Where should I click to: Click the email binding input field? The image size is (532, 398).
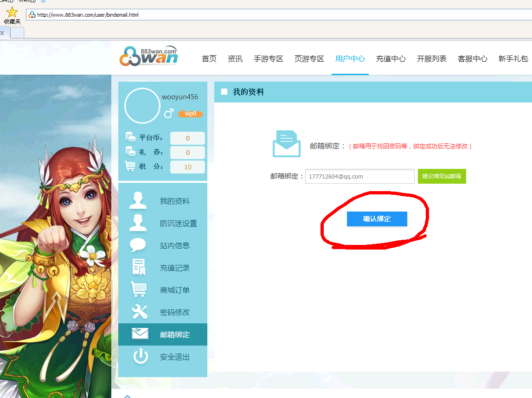pos(359,176)
